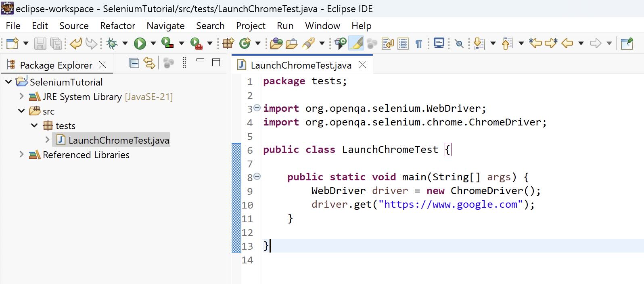Click the New Java Package icon
This screenshot has width=644, height=284.
click(228, 43)
